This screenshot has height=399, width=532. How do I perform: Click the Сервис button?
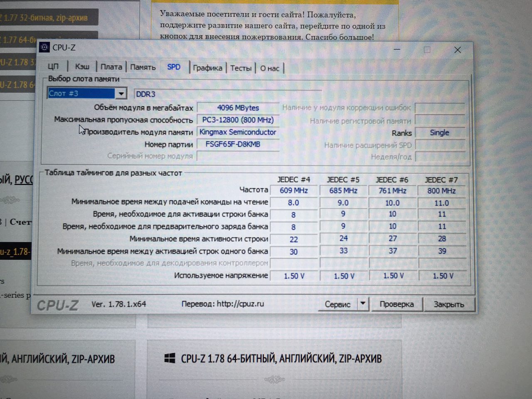tap(338, 304)
